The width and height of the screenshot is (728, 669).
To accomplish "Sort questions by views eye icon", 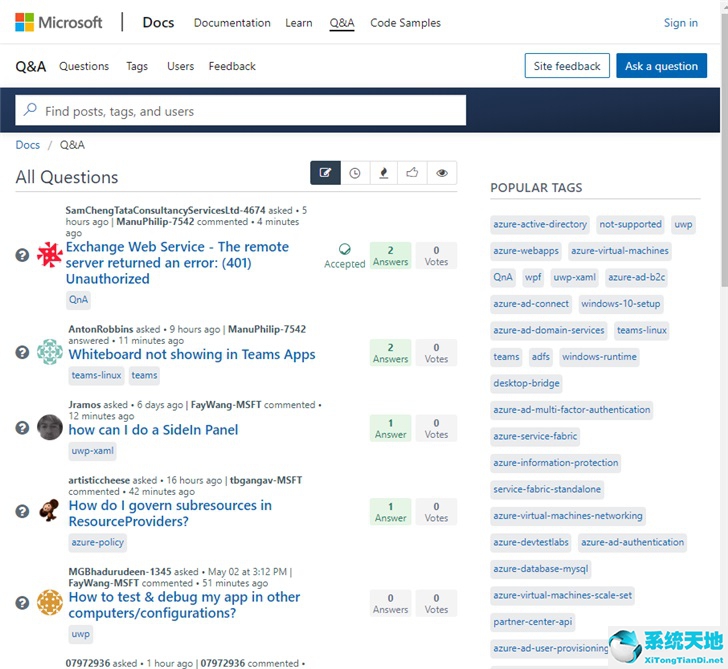I will (x=442, y=173).
